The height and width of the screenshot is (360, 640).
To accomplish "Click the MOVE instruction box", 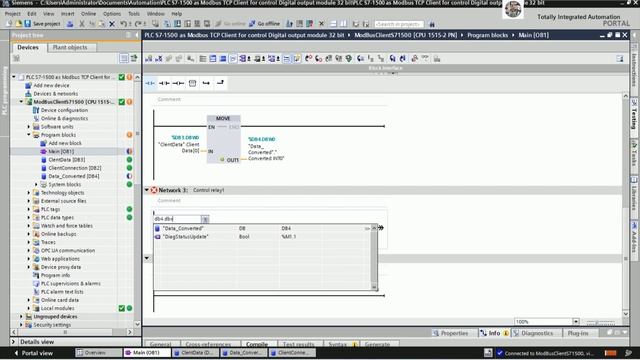I will click(224, 139).
